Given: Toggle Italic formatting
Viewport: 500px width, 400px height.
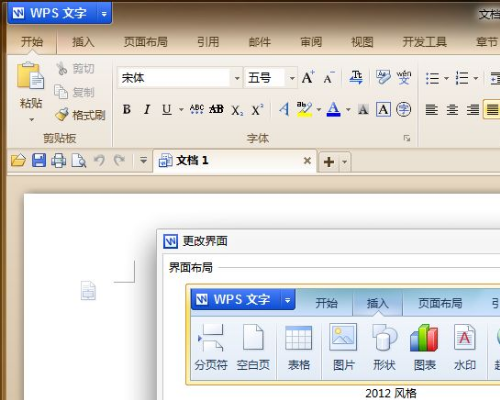Looking at the screenshot, I should (147, 109).
